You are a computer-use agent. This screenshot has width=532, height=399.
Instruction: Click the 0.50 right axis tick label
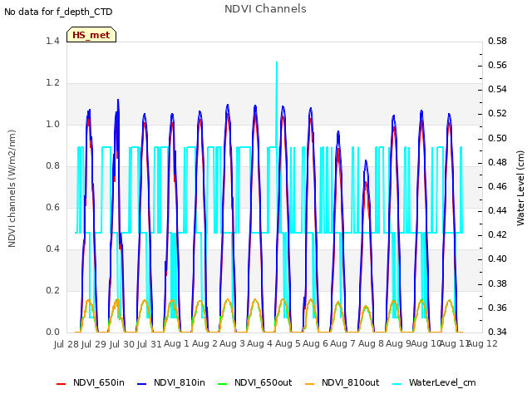tap(497, 138)
